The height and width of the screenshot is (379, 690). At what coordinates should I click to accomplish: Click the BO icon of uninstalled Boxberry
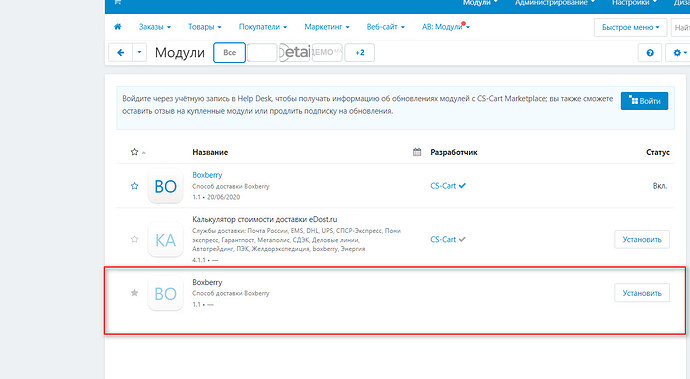165,294
